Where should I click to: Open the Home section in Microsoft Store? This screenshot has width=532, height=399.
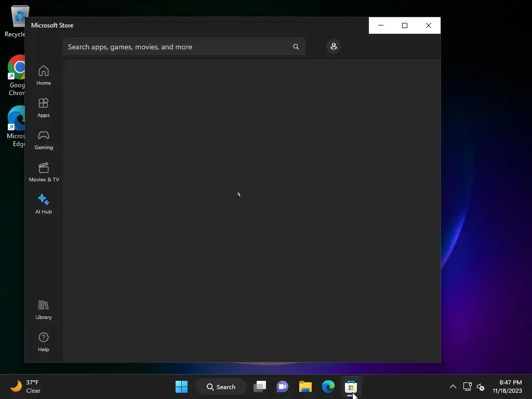point(44,75)
